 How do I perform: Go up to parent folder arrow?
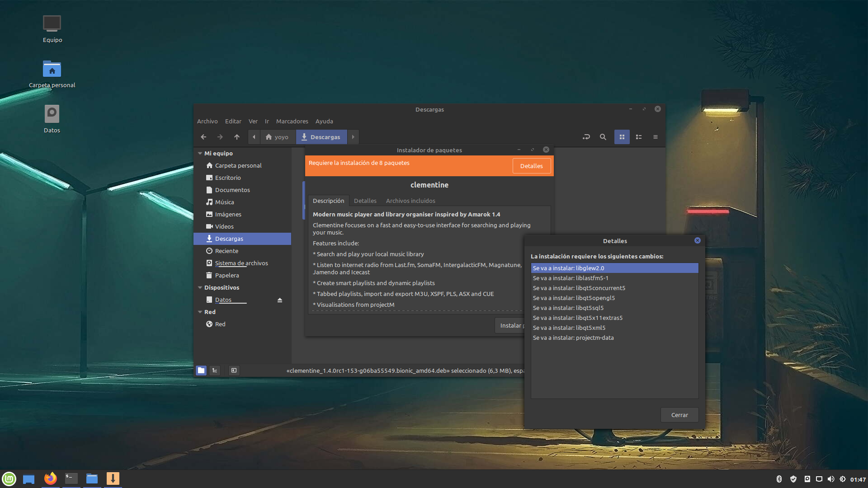(237, 137)
